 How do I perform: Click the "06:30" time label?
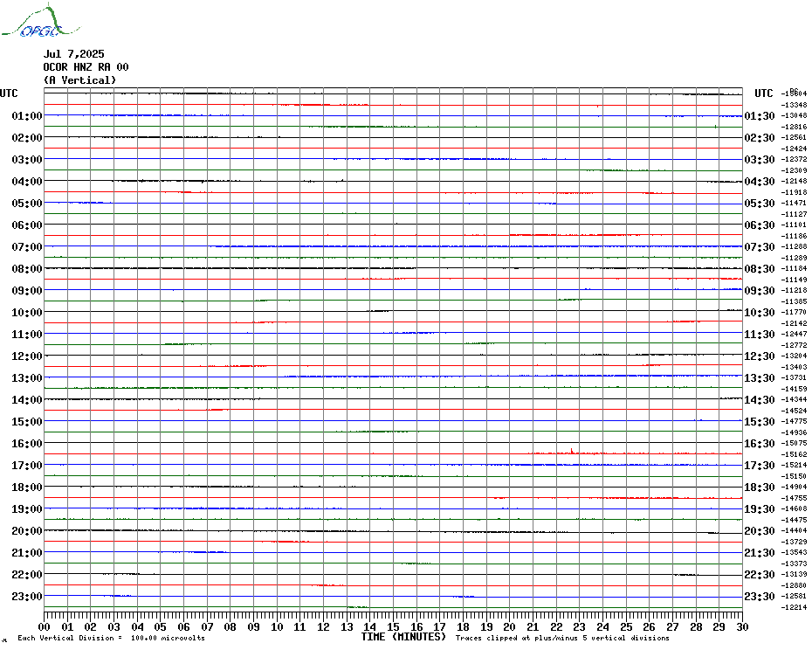pyautogui.click(x=760, y=225)
